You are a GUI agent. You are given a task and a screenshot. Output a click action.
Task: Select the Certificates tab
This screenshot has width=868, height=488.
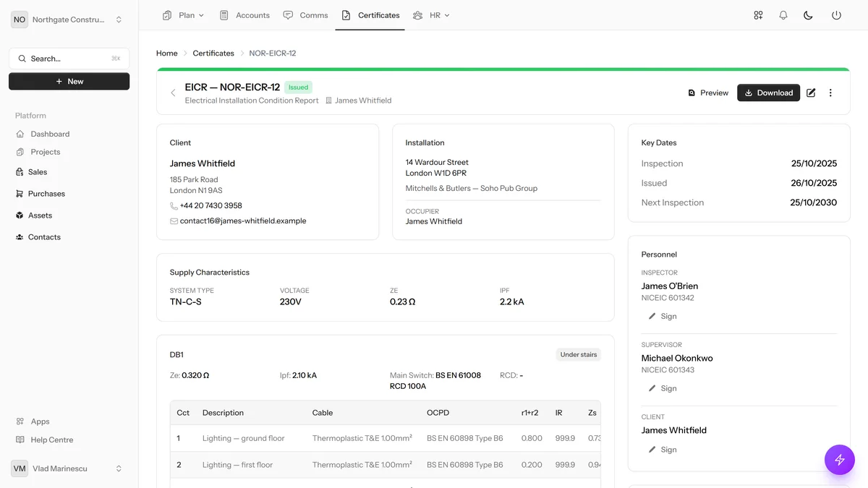tap(370, 15)
